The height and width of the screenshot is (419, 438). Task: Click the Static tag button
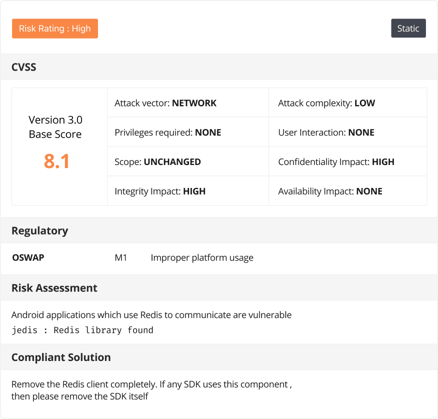coord(408,28)
